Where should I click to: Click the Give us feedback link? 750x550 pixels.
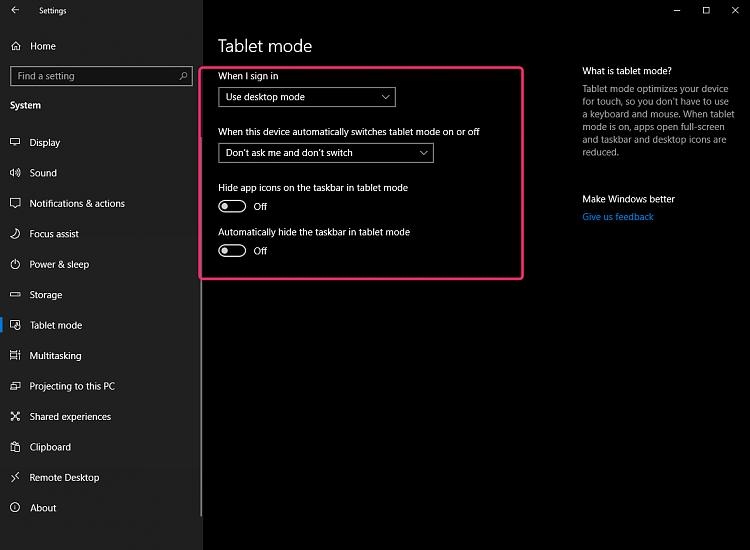618,217
